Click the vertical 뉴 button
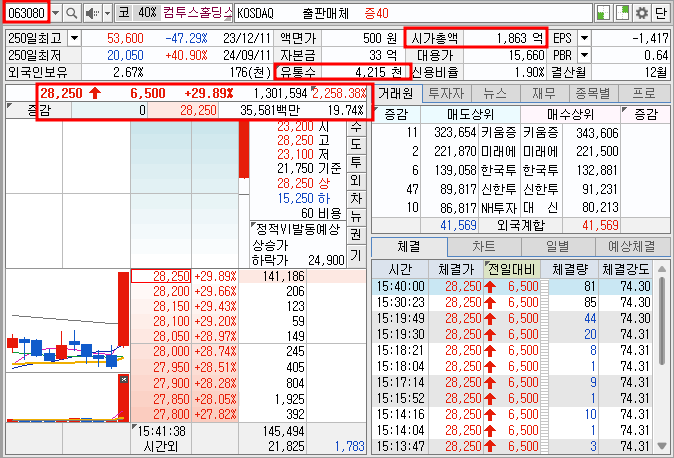The image size is (674, 458). (x=356, y=217)
